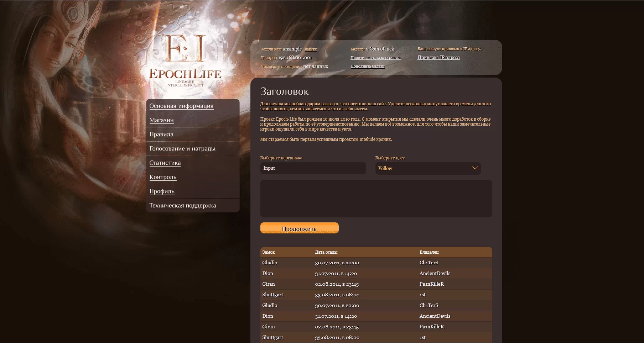Open the Магазин menu item
Viewport: 644px width, 343px height.
coord(161,120)
